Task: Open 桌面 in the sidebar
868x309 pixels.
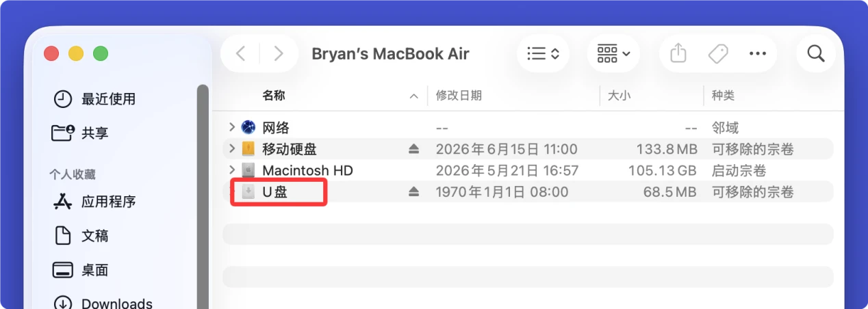Action: [81, 270]
